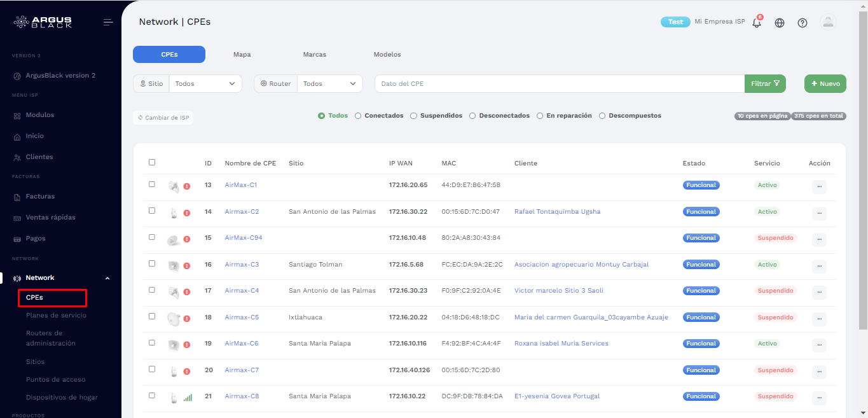Switch to the Mapa tab
868x418 pixels.
pyautogui.click(x=242, y=55)
